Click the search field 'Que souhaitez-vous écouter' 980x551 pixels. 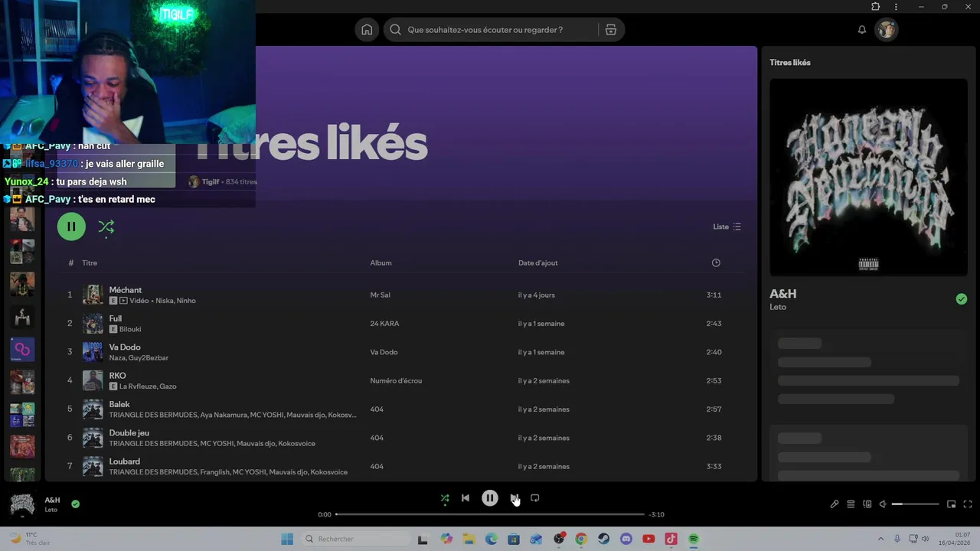coord(490,30)
